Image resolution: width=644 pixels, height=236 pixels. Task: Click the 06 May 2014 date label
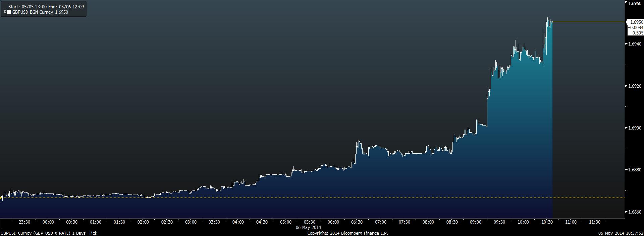click(x=308, y=227)
